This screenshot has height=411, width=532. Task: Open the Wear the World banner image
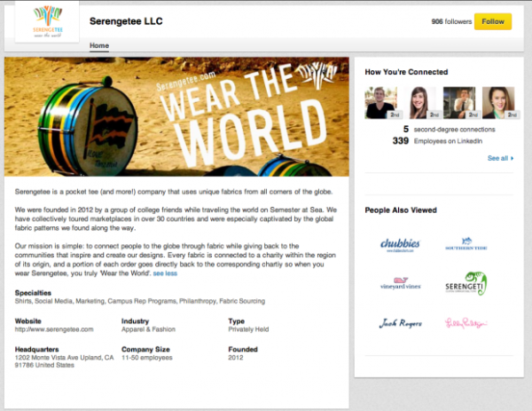(x=176, y=116)
